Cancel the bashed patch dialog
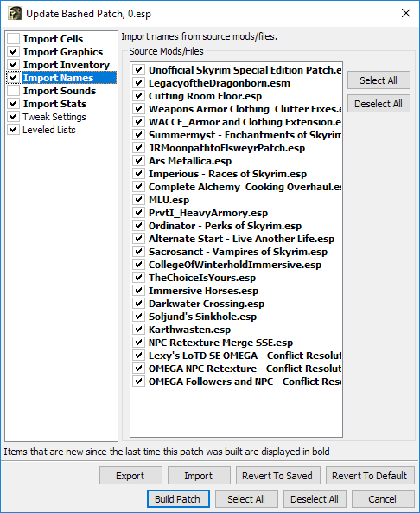 [383, 499]
